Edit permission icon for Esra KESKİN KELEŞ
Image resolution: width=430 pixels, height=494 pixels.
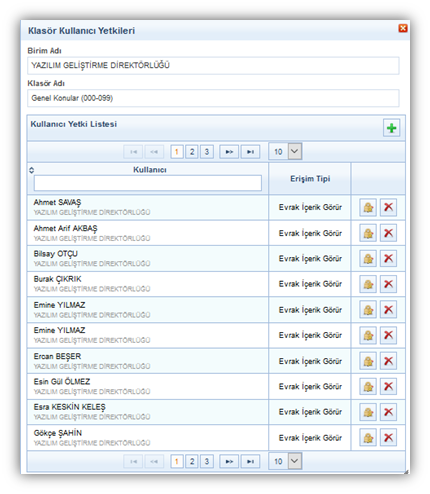368,412
